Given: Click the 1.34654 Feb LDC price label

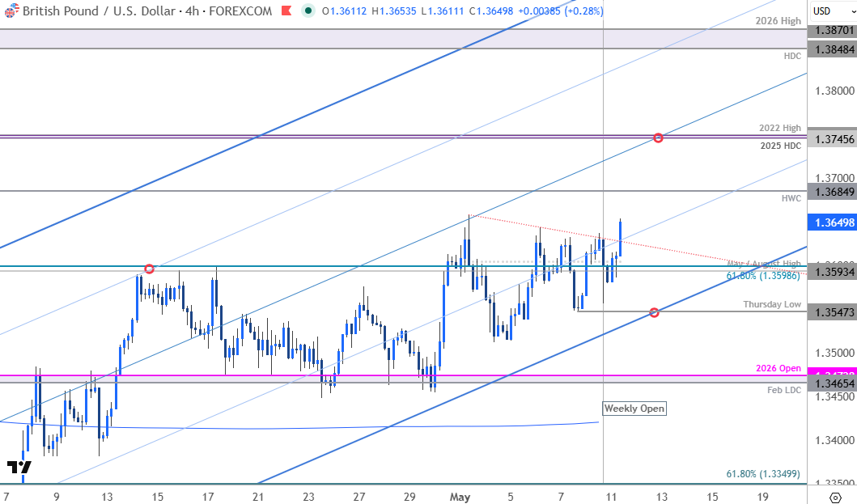Looking at the screenshot, I should click(x=832, y=384).
